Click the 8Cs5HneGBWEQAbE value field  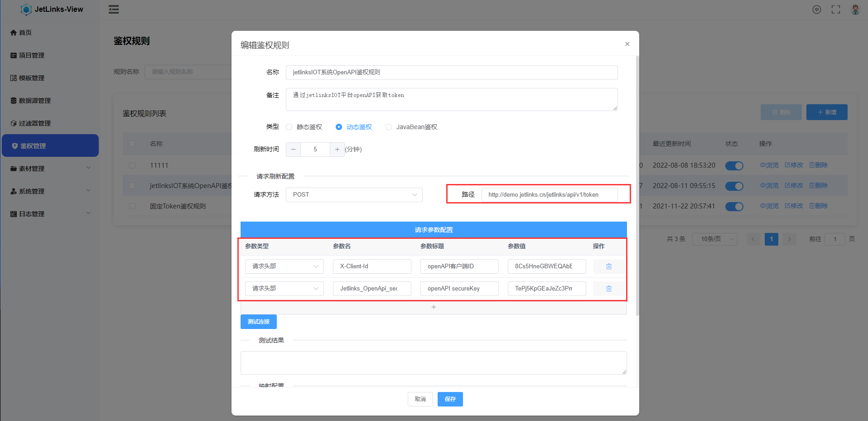pyautogui.click(x=547, y=266)
